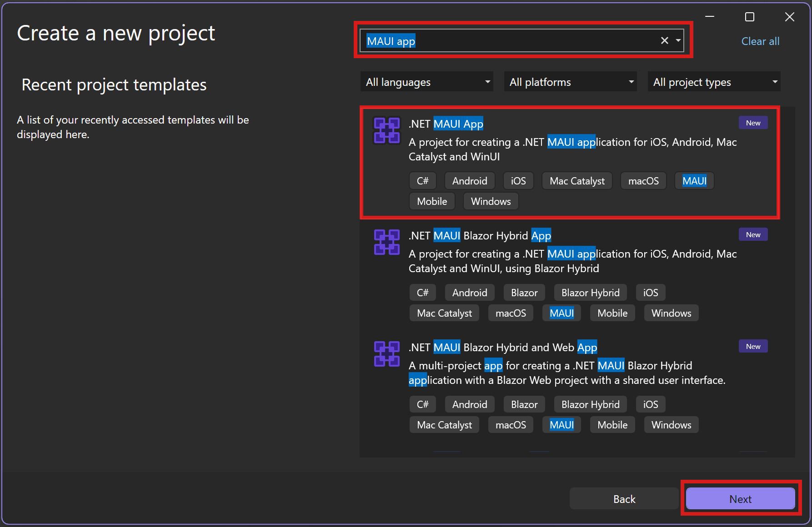Click the Android tag under .NET MAUI App
Viewport: 812px width, 527px height.
pos(470,181)
